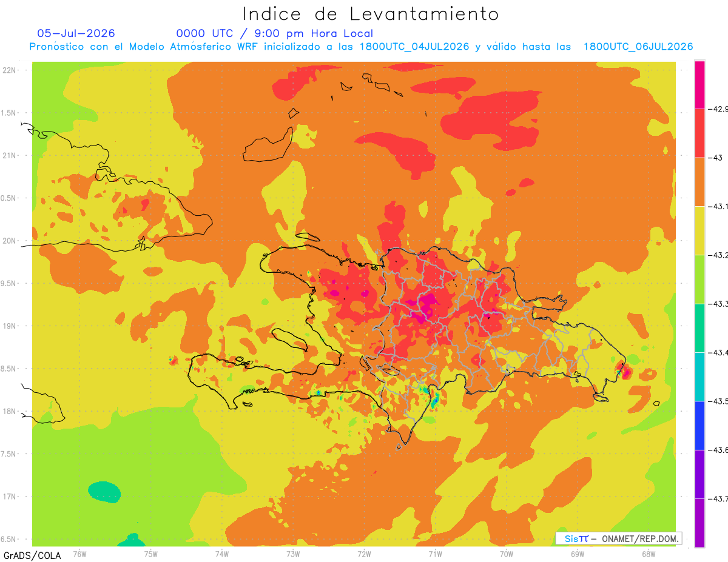Image resolution: width=728 pixels, height=562 pixels.
Task: Click the -43.4 legend value
Action: [717, 352]
